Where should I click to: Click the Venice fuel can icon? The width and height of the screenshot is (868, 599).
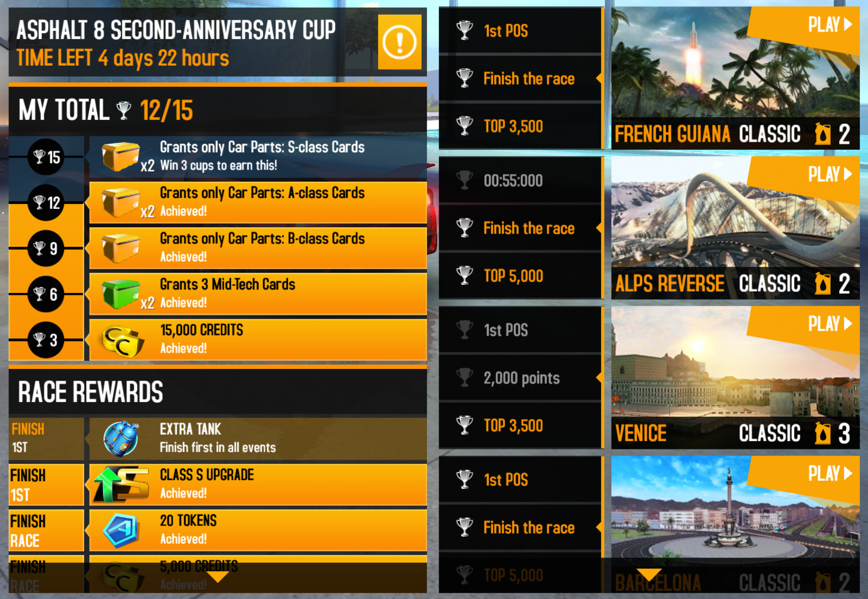point(823,433)
